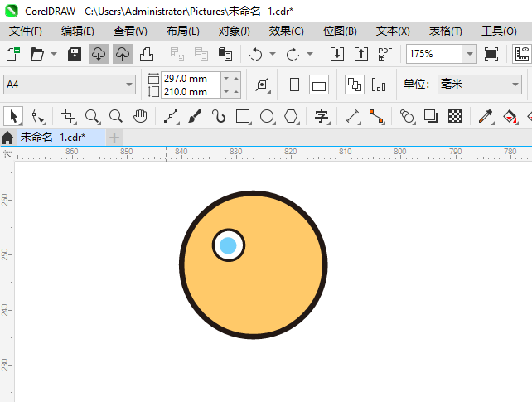This screenshot has width=532, height=402.
Task: Undo the last action
Action: [256, 54]
